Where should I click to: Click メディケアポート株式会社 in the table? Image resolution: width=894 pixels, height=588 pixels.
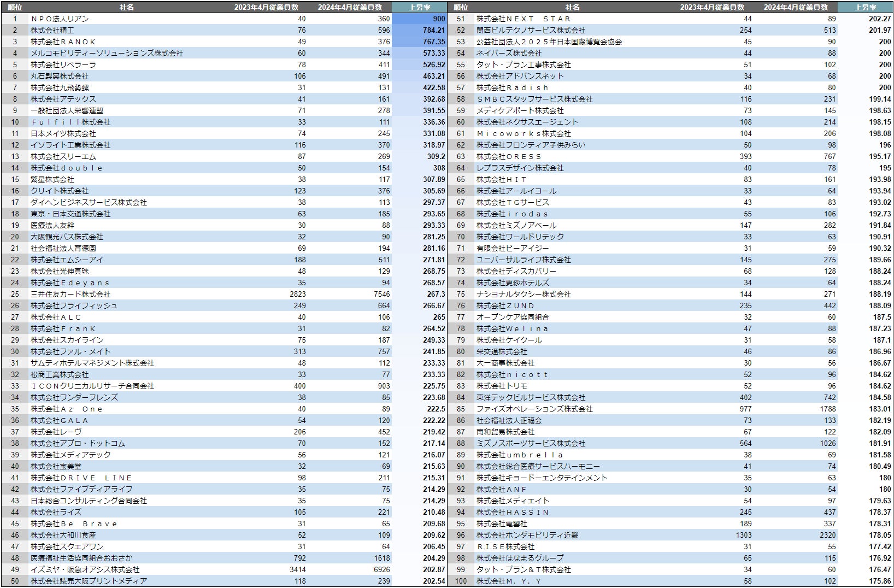pos(520,110)
